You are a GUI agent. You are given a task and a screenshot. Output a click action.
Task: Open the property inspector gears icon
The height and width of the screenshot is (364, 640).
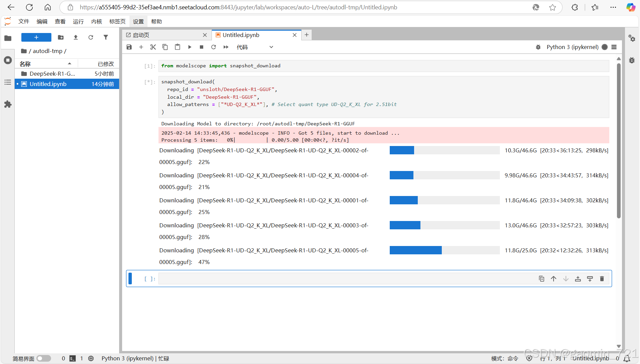click(632, 38)
